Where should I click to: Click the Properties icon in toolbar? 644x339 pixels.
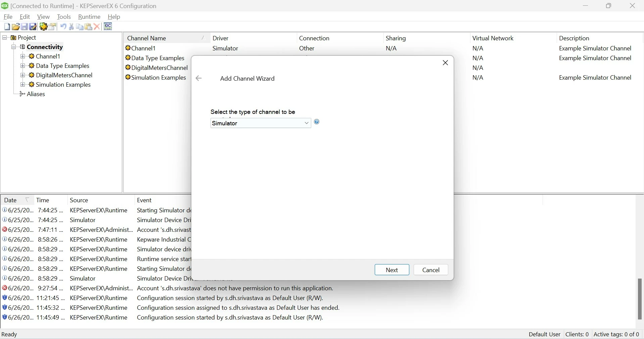pyautogui.click(x=52, y=27)
